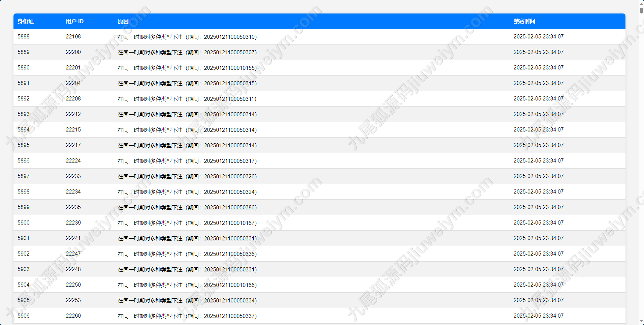Click user ID 22204

[x=73, y=83]
